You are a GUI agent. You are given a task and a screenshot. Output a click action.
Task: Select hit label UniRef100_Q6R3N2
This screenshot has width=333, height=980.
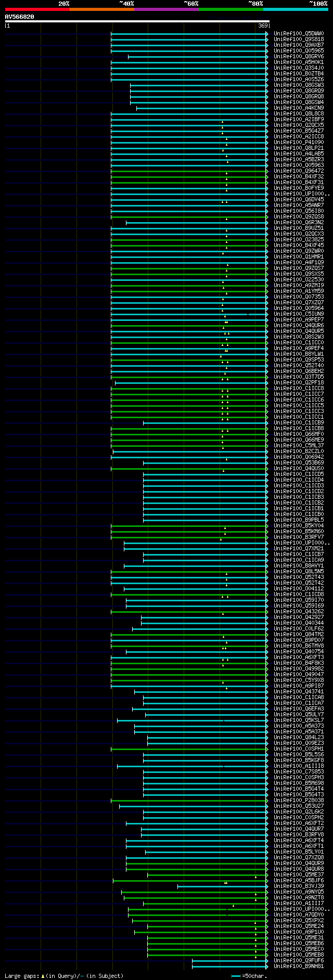(299, 222)
